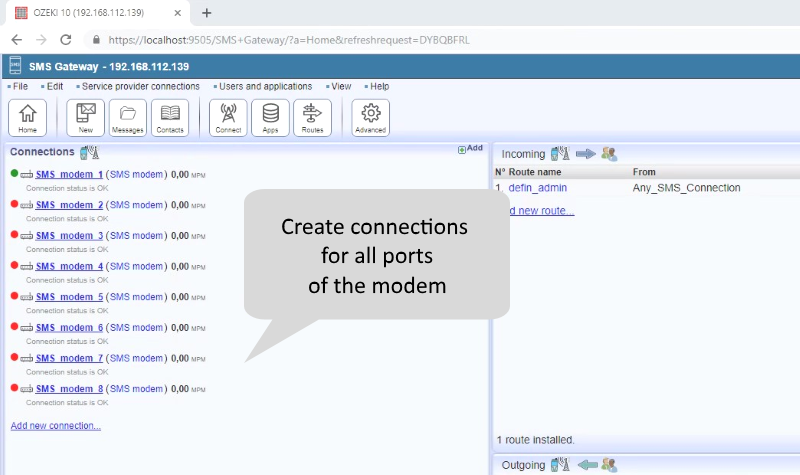Click the From column header
The height and width of the screenshot is (475, 800).
pyautogui.click(x=644, y=172)
